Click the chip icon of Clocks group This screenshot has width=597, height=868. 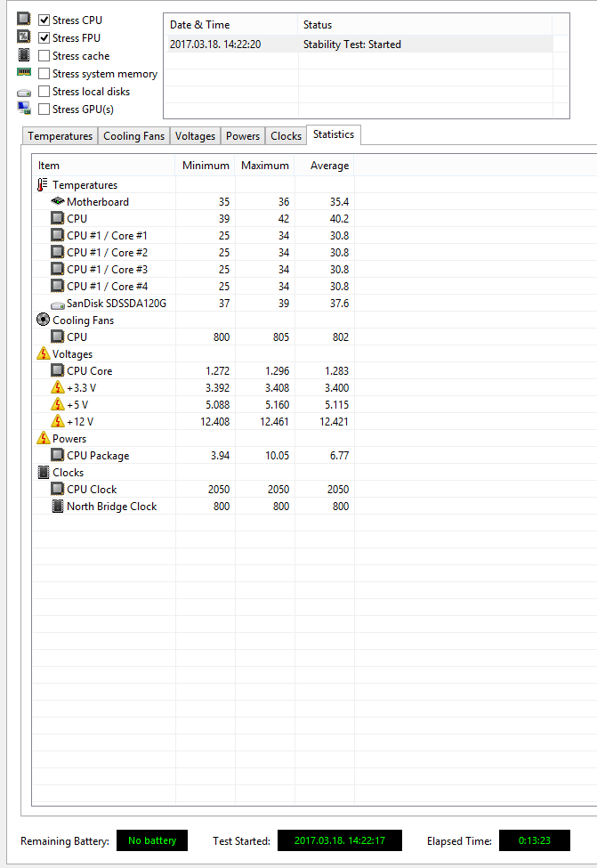44,472
